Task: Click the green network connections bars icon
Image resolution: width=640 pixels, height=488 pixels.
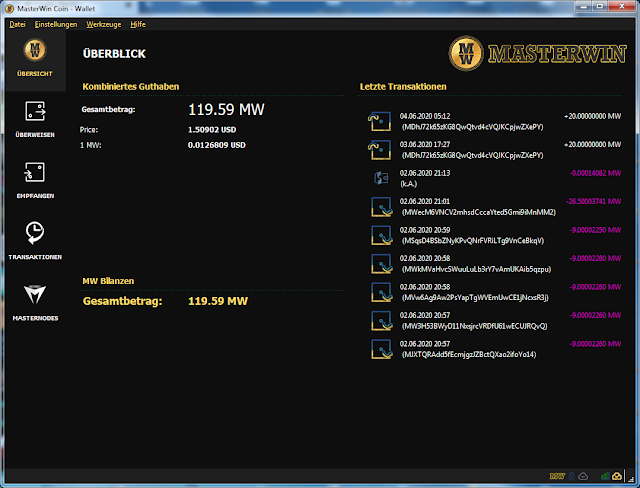Action: 605,476
